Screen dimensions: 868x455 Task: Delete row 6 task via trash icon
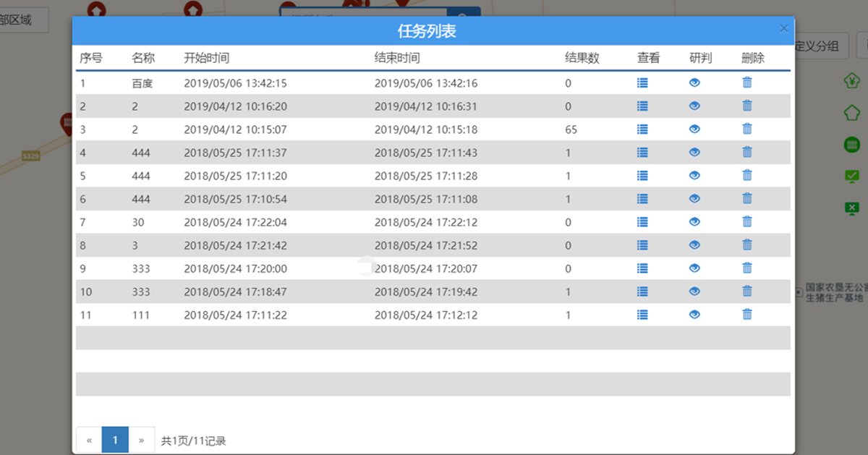point(747,198)
